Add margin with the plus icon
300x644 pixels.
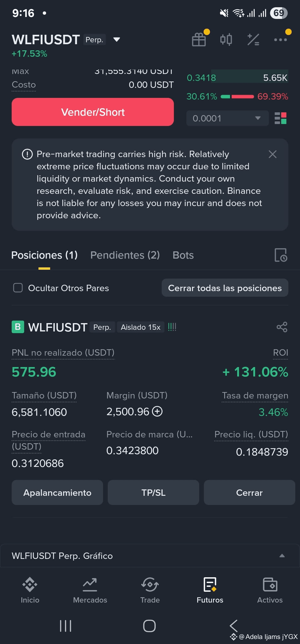157,411
